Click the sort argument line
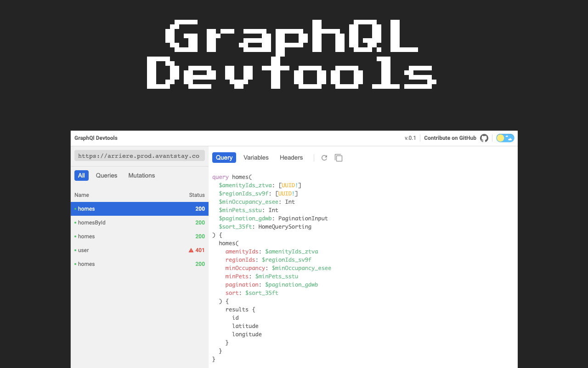Image resolution: width=588 pixels, height=368 pixels. pyautogui.click(x=252, y=293)
